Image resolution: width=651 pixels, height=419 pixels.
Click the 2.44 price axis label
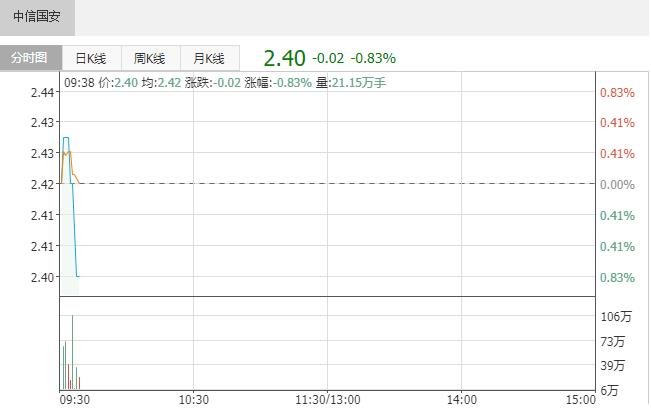[42, 93]
